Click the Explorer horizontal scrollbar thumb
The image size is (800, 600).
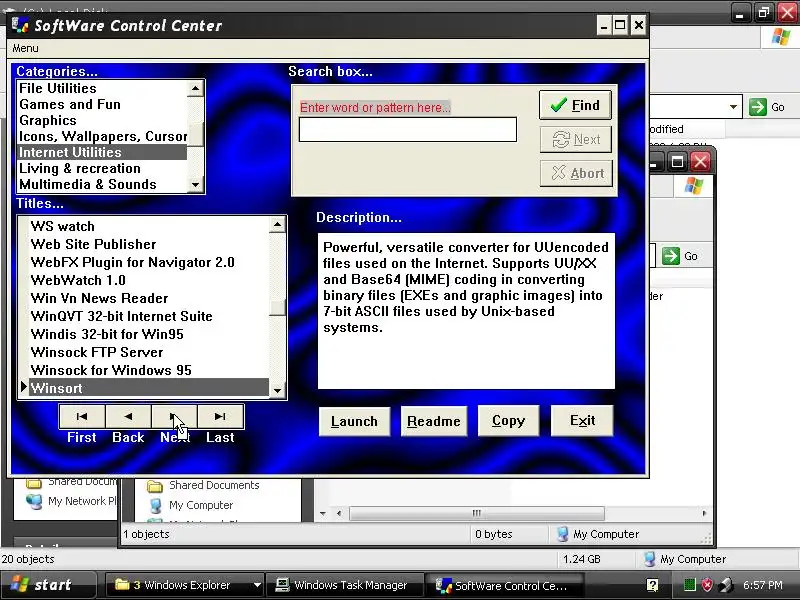click(x=477, y=513)
